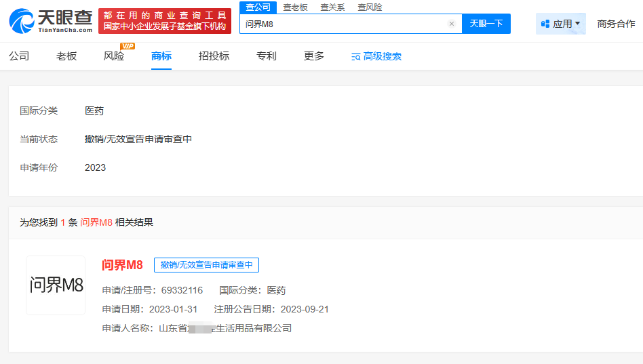The image size is (643, 364).
Task: Switch to the 招投标 category tab
Action: pyautogui.click(x=214, y=56)
